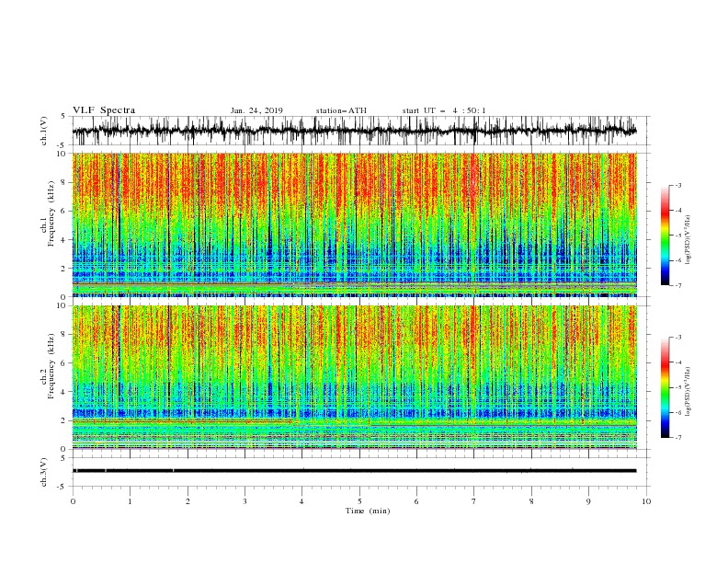The height and width of the screenshot is (563, 728).
Task: Click the '4' frequency tick on ch.1 spectrogram
Action: tap(63, 240)
